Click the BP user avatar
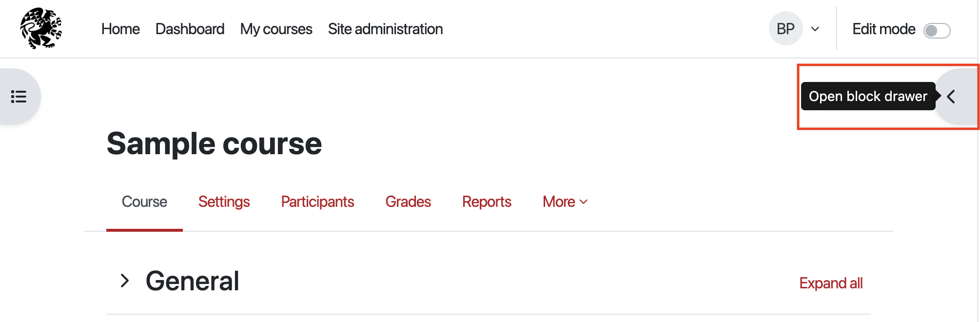The image size is (980, 322). [785, 29]
